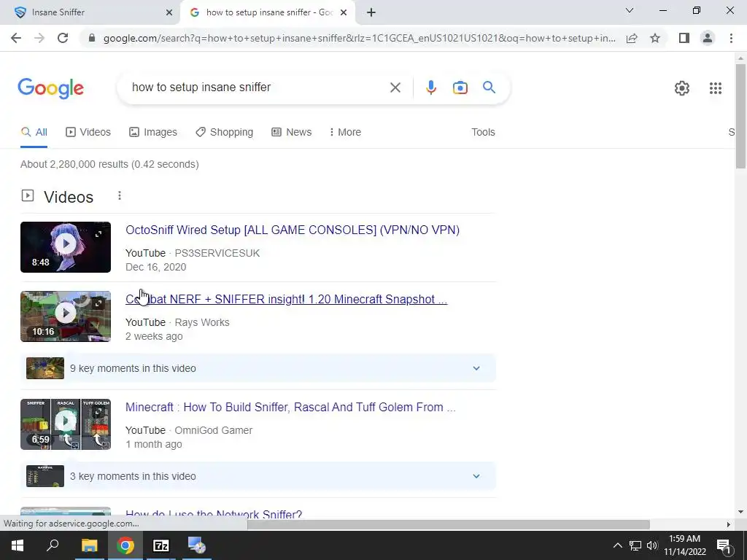This screenshot has height=560, width=747.
Task: Select the All results tab
Action: tap(34, 133)
